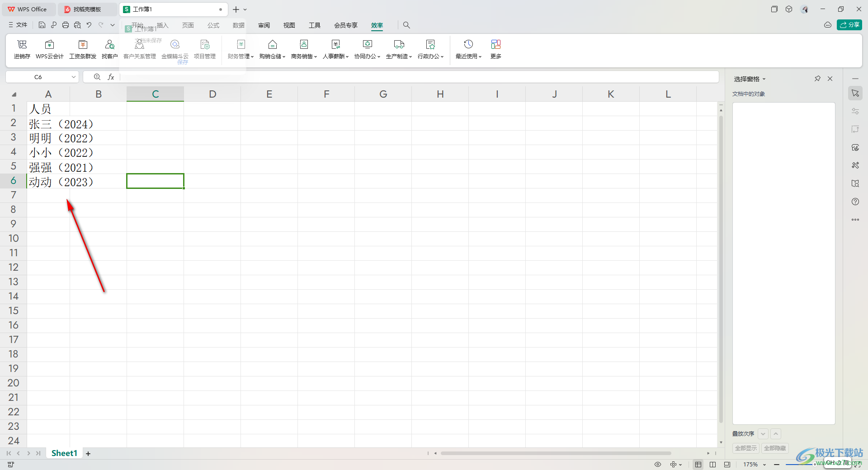Click the three dots sidebar icon
868x470 pixels.
click(x=855, y=220)
